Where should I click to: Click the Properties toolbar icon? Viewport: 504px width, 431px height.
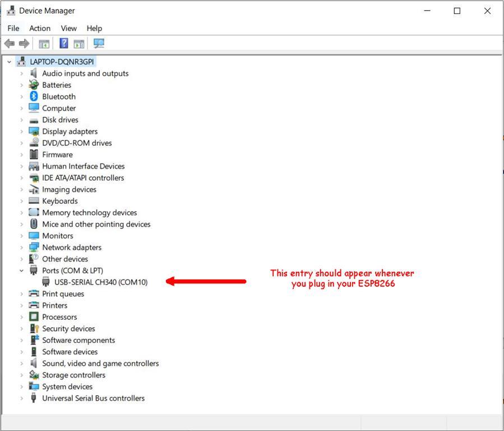[x=77, y=43]
